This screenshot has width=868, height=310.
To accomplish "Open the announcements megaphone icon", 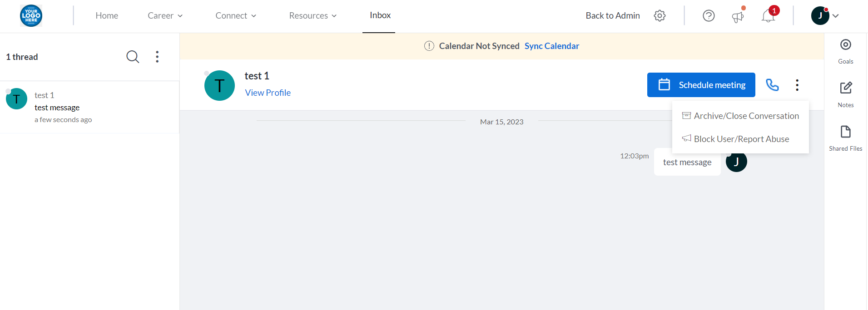I will click(x=738, y=17).
